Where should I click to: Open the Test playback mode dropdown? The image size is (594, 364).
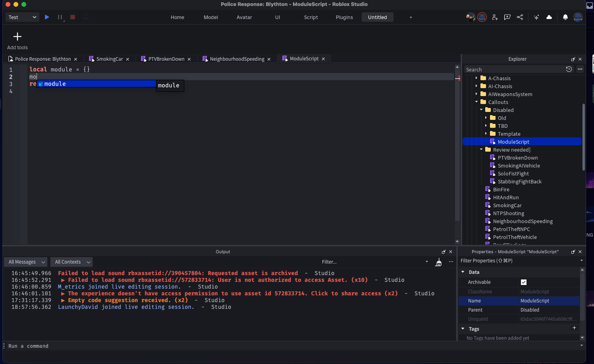(x=22, y=17)
